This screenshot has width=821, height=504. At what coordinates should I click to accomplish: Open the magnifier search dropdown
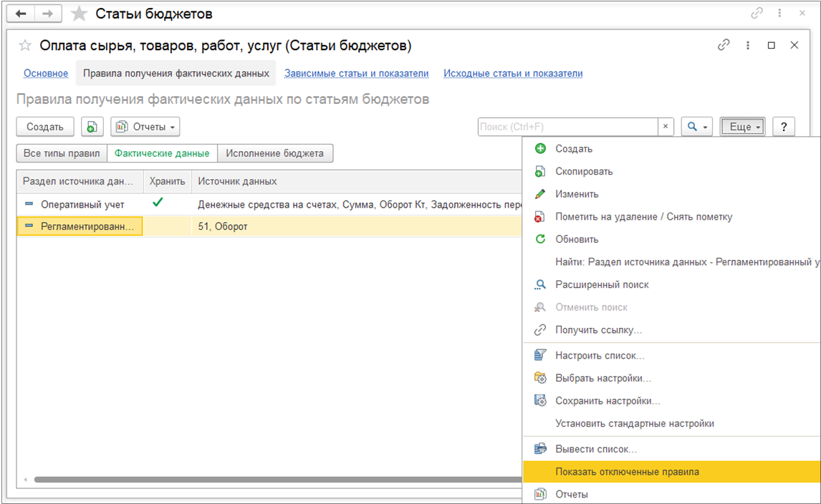tap(696, 127)
